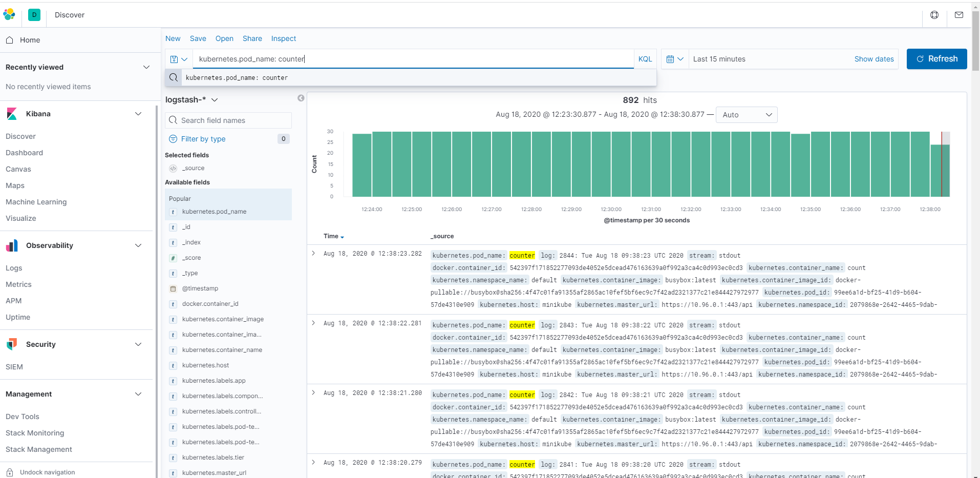Collapse the Recently viewed section
The width and height of the screenshot is (980, 478).
tap(146, 67)
